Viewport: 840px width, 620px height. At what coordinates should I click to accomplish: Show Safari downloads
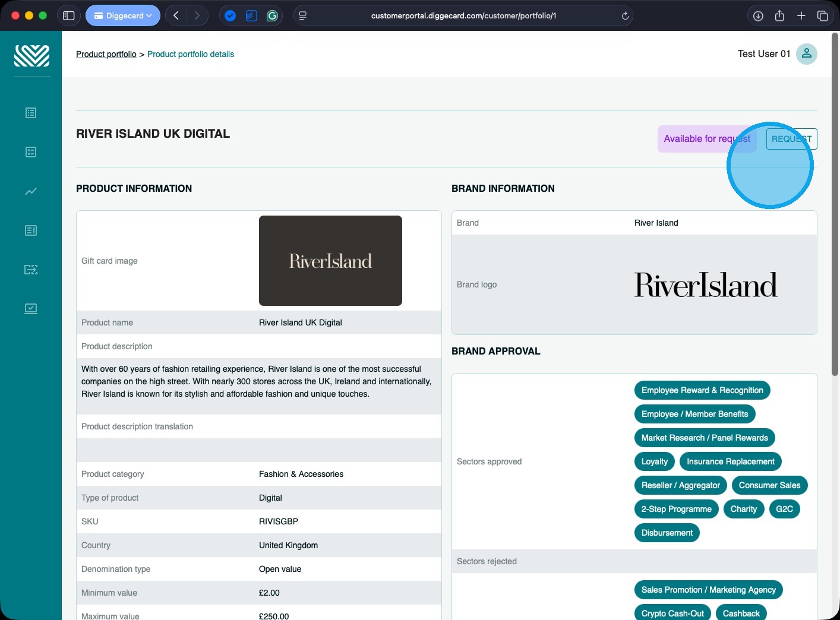click(x=758, y=16)
